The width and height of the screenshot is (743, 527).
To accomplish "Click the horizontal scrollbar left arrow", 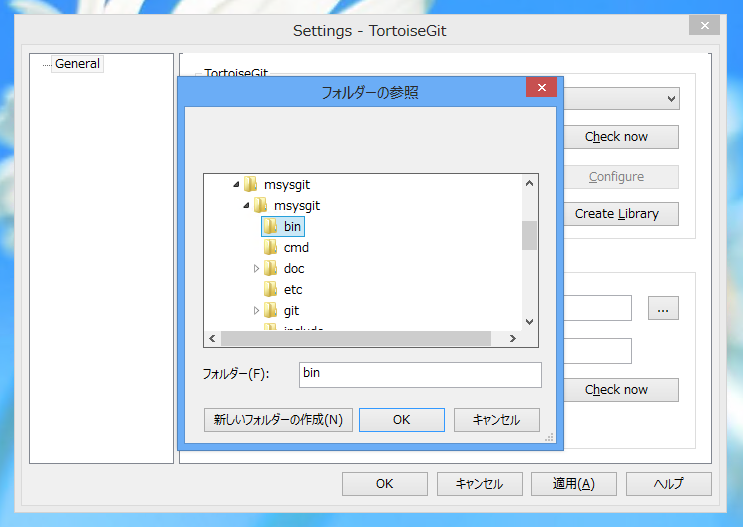I will pos(212,338).
